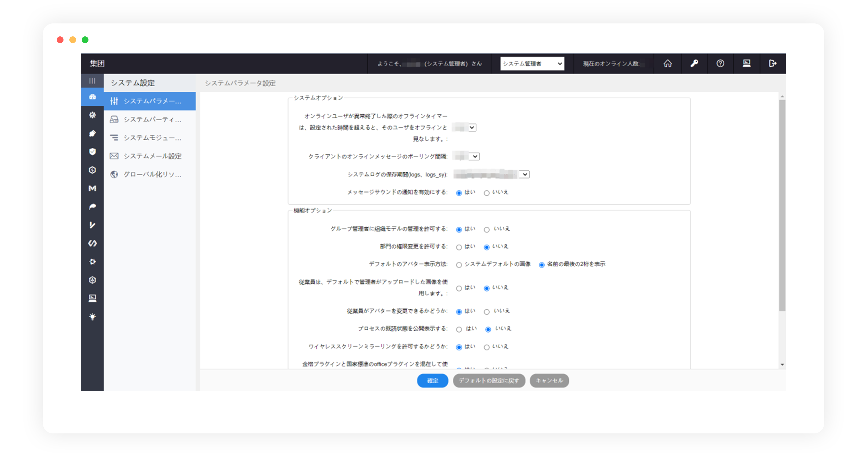The width and height of the screenshot is (868, 459).
Task: Click the home icon in top bar
Action: point(668,64)
